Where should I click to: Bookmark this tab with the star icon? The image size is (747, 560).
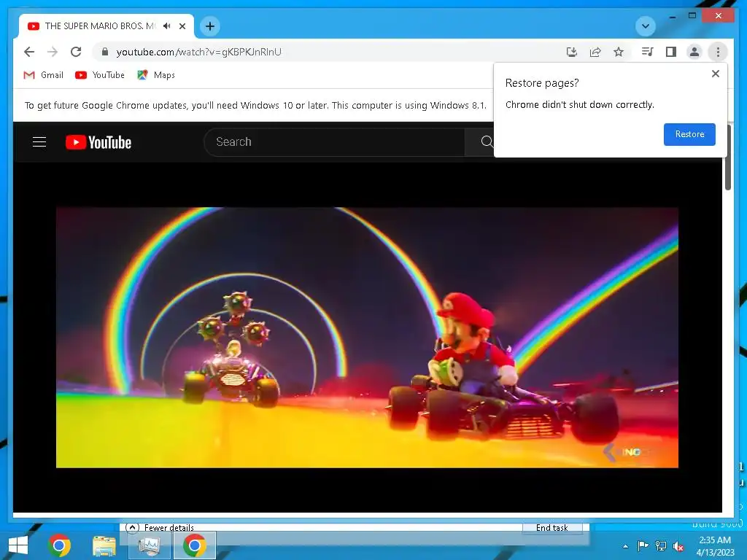click(x=619, y=52)
